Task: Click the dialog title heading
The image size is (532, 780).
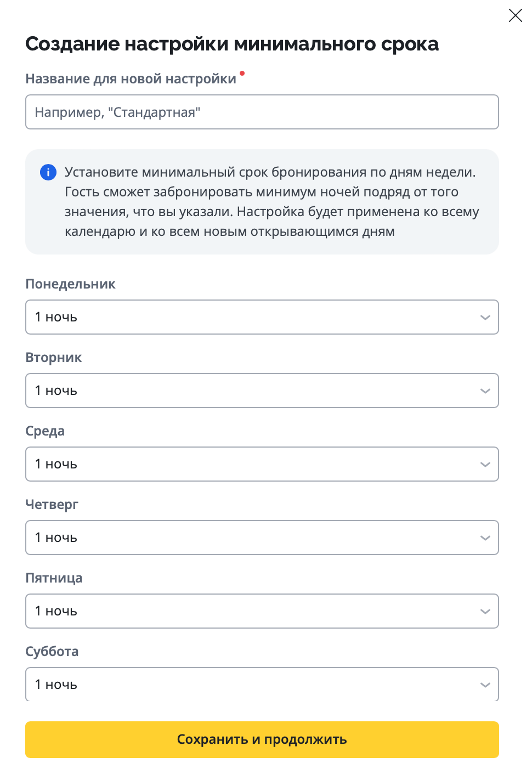Action: point(231,44)
